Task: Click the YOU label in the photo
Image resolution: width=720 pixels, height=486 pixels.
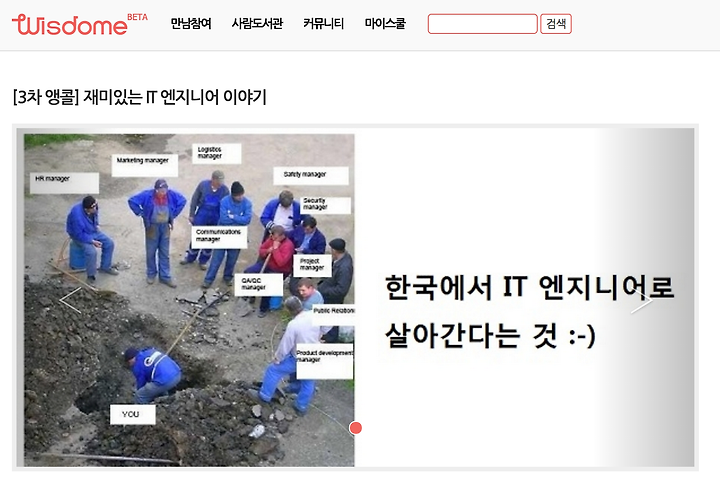Action: (132, 414)
